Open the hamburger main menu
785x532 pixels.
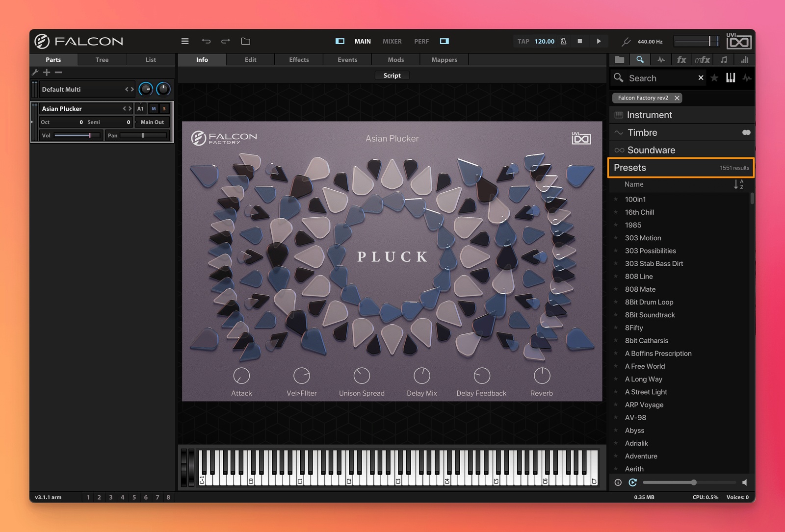[x=185, y=41]
